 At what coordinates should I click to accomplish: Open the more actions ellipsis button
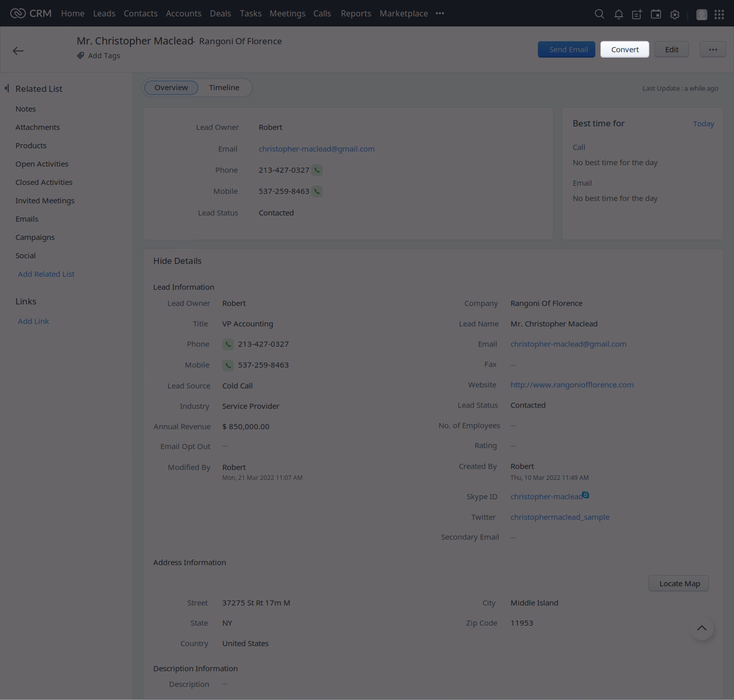(713, 49)
